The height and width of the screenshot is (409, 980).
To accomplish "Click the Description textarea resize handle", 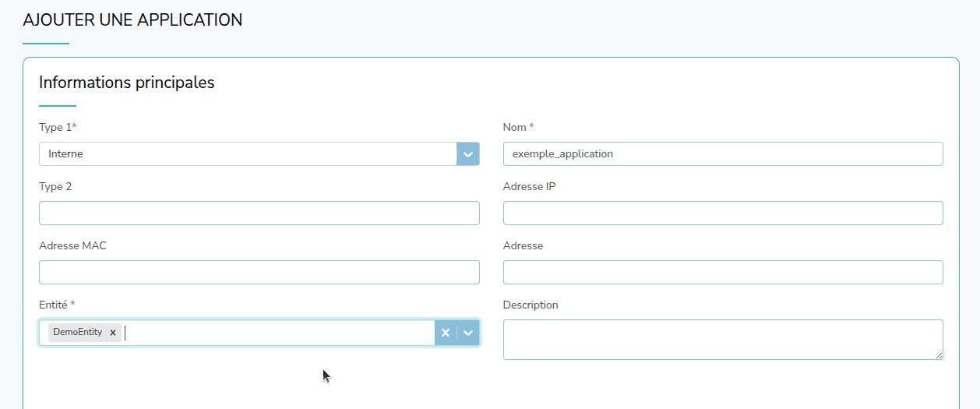I will (939, 355).
